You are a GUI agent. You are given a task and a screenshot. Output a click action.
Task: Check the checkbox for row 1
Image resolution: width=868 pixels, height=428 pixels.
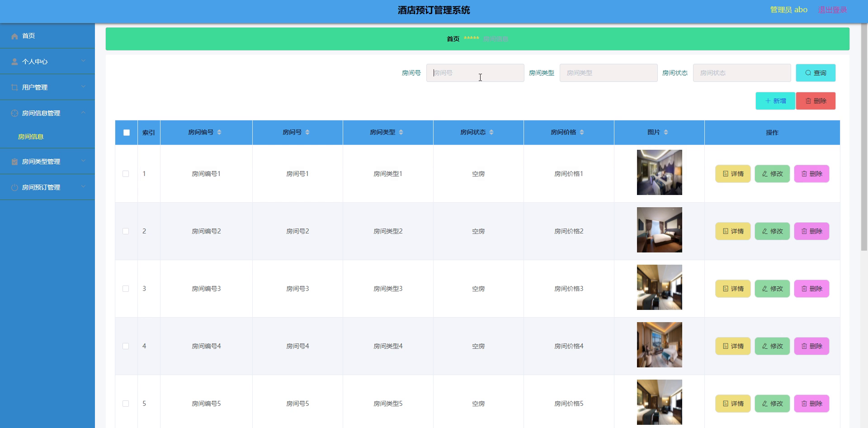tap(126, 174)
